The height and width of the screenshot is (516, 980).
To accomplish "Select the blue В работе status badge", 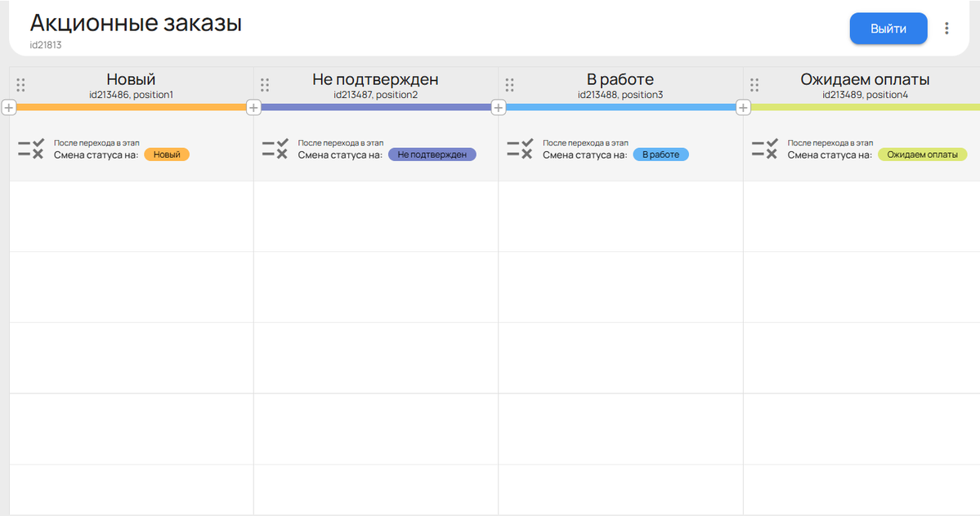I will coord(660,155).
